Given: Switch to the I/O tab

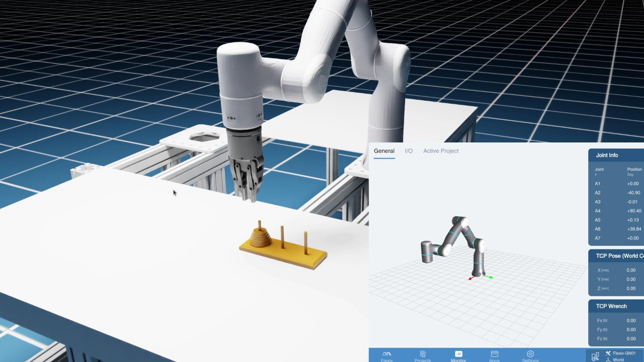Looking at the screenshot, I should click(x=409, y=151).
